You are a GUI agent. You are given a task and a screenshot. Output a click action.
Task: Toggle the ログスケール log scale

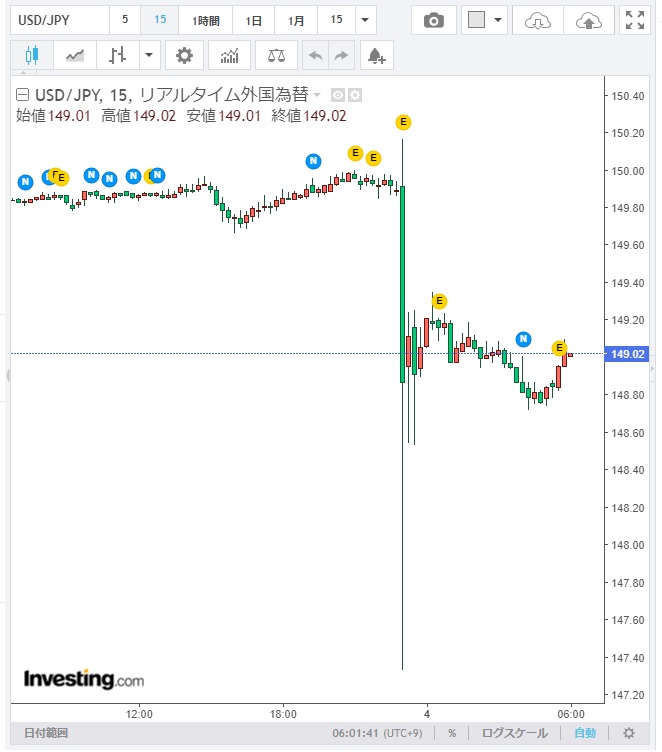[514, 733]
